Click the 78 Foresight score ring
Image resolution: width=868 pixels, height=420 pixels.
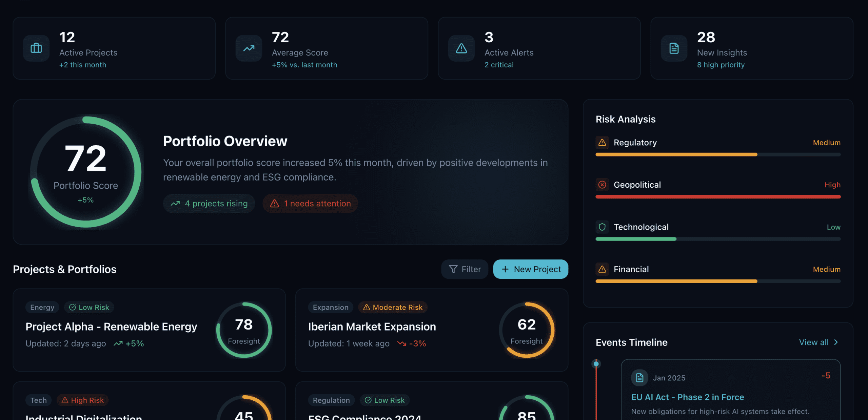coord(244,330)
